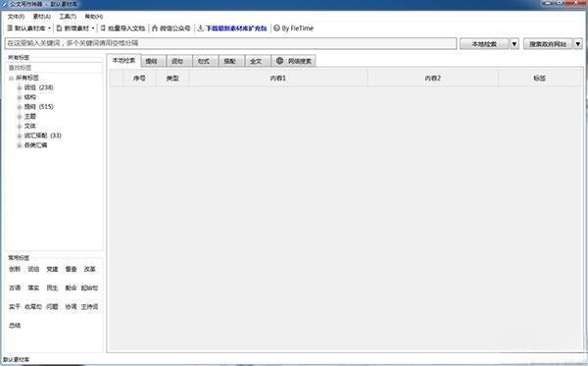Open the 默认素材库 library dropdown in toolbar
This screenshot has height=366, width=588.
29,28
